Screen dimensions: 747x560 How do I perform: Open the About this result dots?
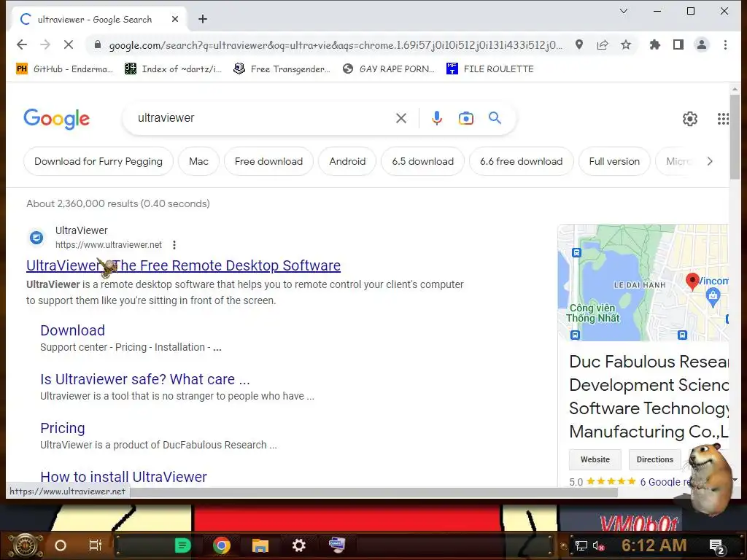pos(174,245)
